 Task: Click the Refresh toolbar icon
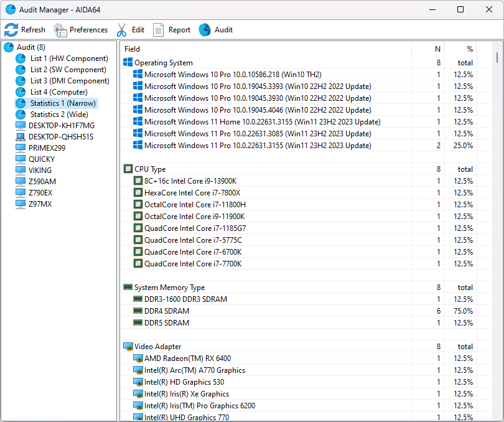point(11,30)
